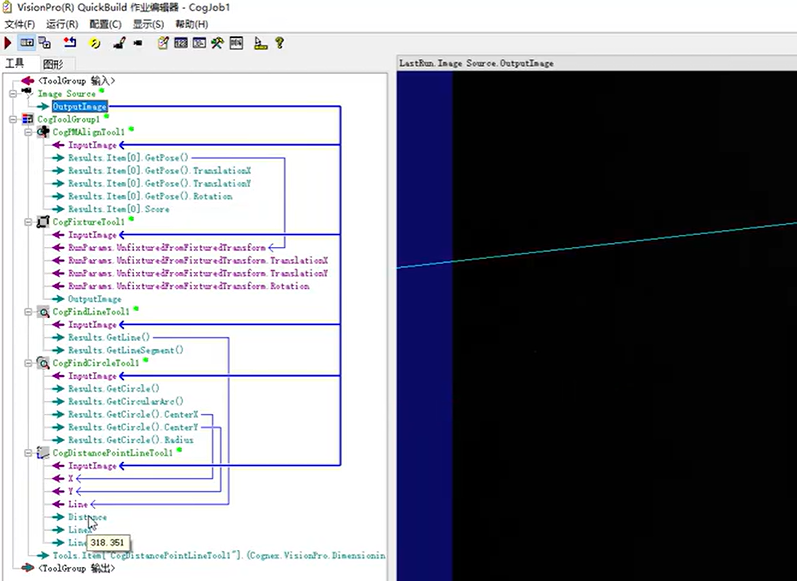Collapse the Image Source tree node

(13, 94)
